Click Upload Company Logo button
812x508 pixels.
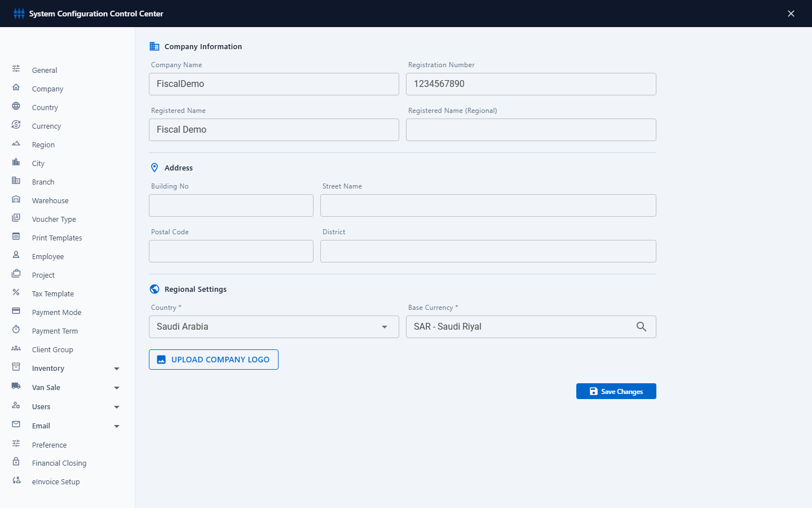(214, 360)
